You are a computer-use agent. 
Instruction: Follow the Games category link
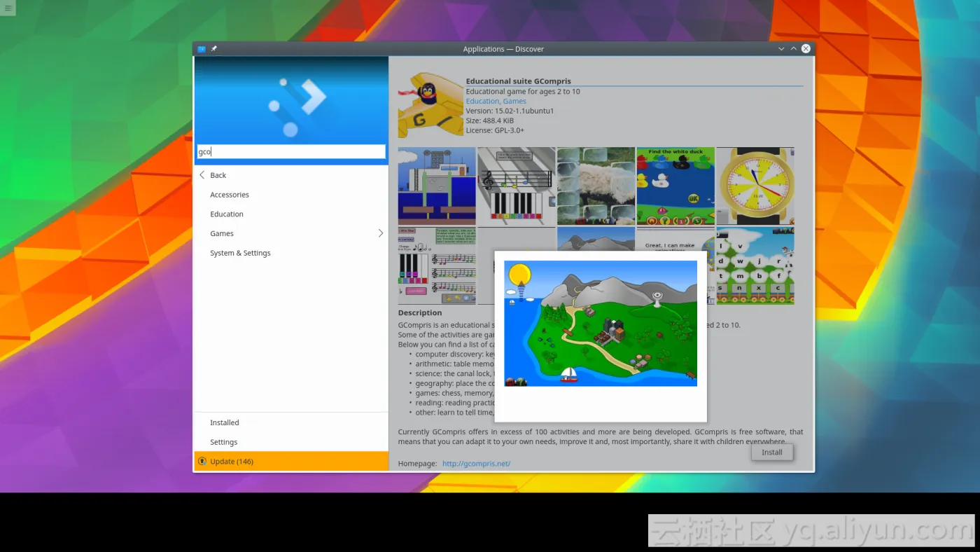coord(514,102)
